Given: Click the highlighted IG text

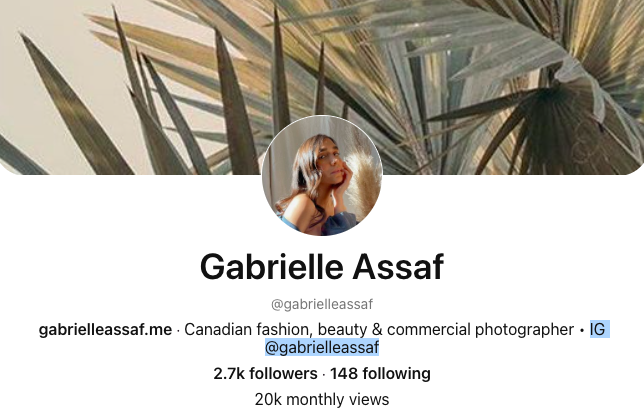Looking at the screenshot, I should 598,329.
